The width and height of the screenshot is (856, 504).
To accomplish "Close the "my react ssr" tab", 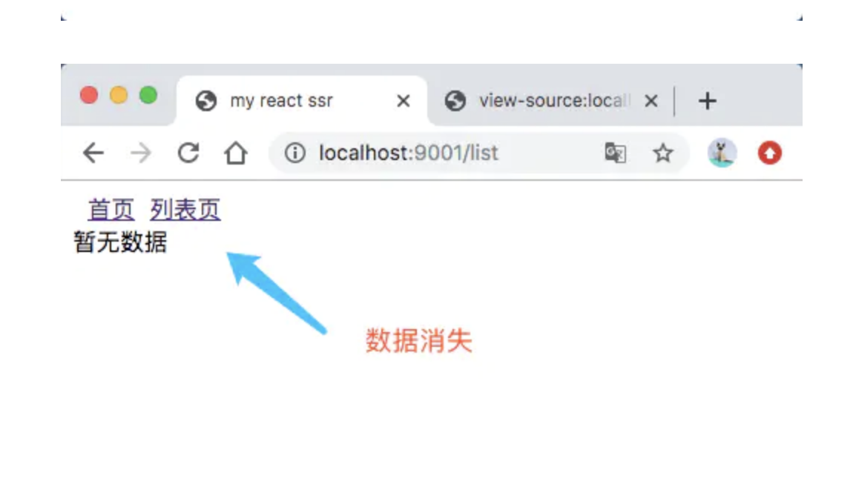I will (x=403, y=101).
